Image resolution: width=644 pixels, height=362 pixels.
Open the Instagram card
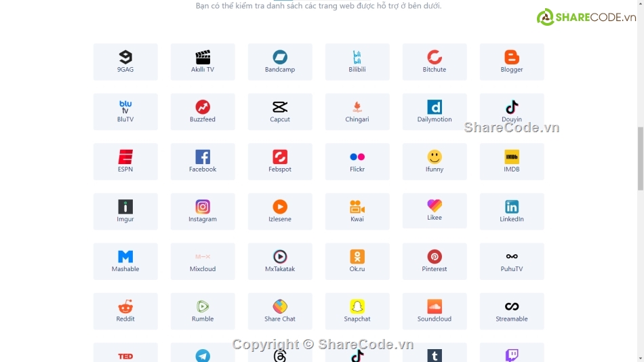pos(203,212)
